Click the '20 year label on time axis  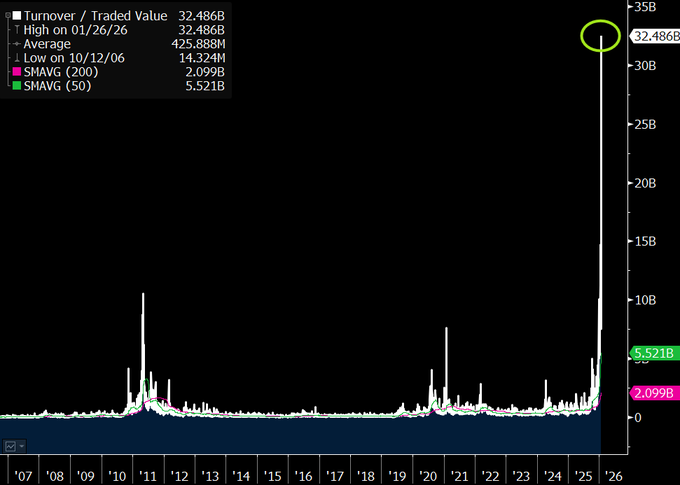[x=428, y=476]
